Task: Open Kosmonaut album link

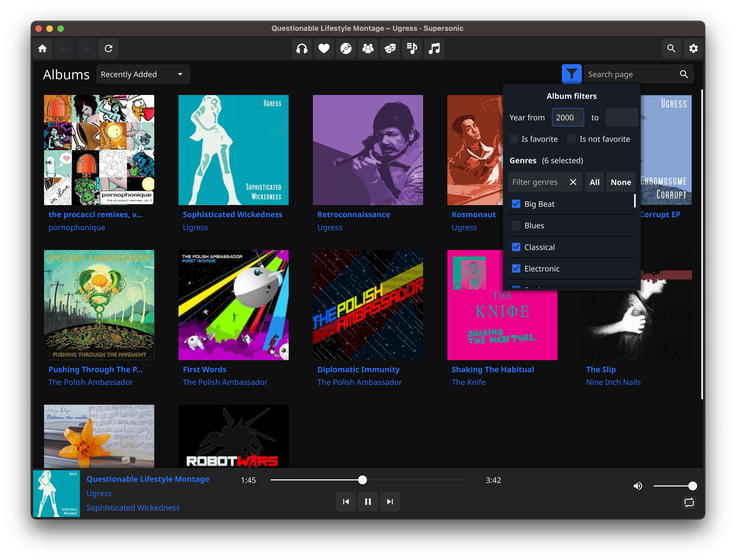Action: click(x=473, y=214)
